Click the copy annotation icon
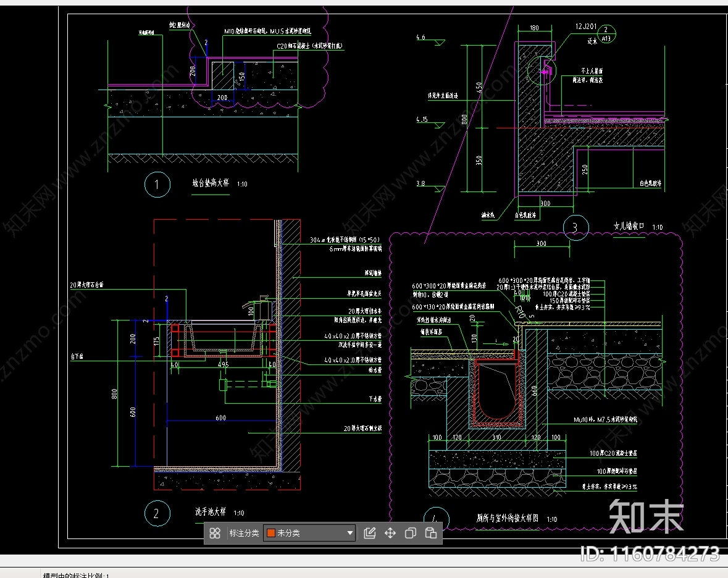Viewport: 728px width, 578px height. tap(411, 533)
